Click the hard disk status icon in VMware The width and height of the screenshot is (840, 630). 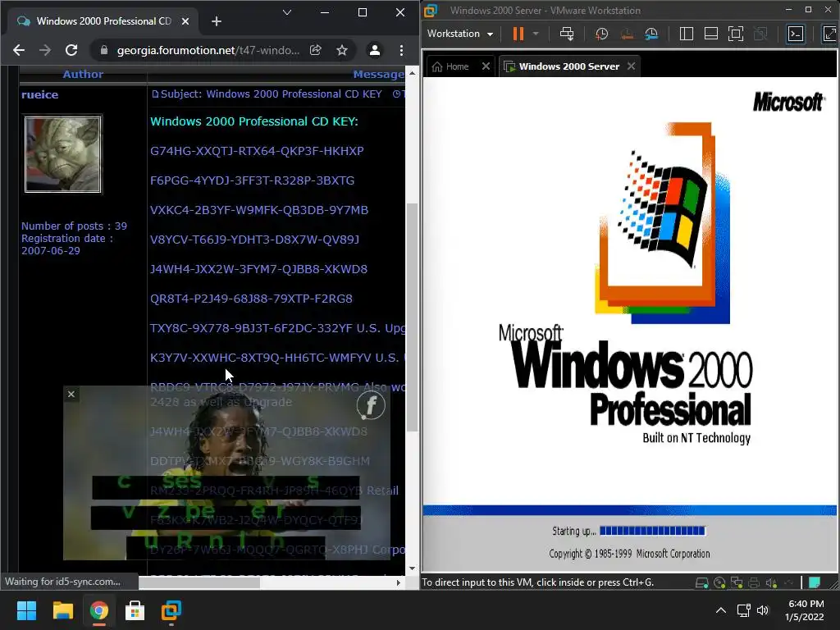[701, 583]
